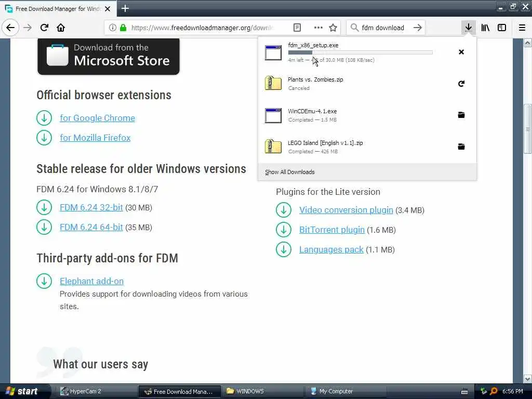Click download icon beside Elephant add-on

click(44, 281)
